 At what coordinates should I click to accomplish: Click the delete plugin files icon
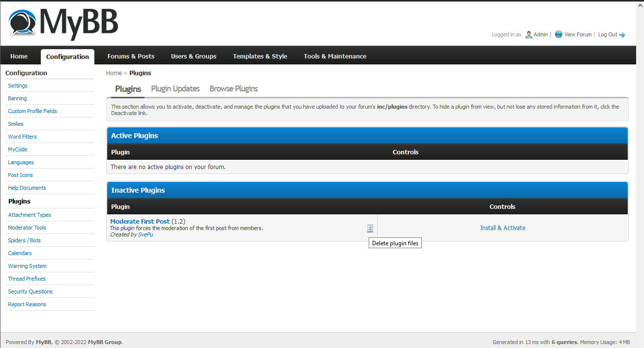(370, 228)
